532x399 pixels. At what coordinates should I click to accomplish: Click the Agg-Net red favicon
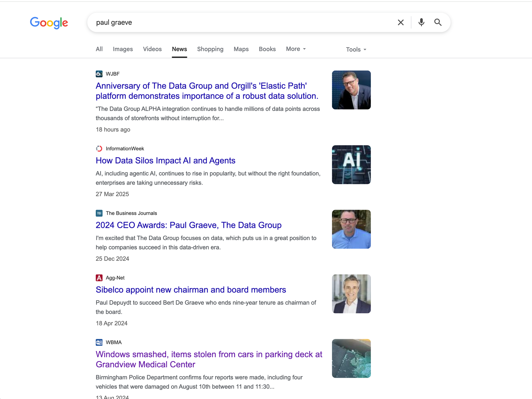tap(99, 278)
